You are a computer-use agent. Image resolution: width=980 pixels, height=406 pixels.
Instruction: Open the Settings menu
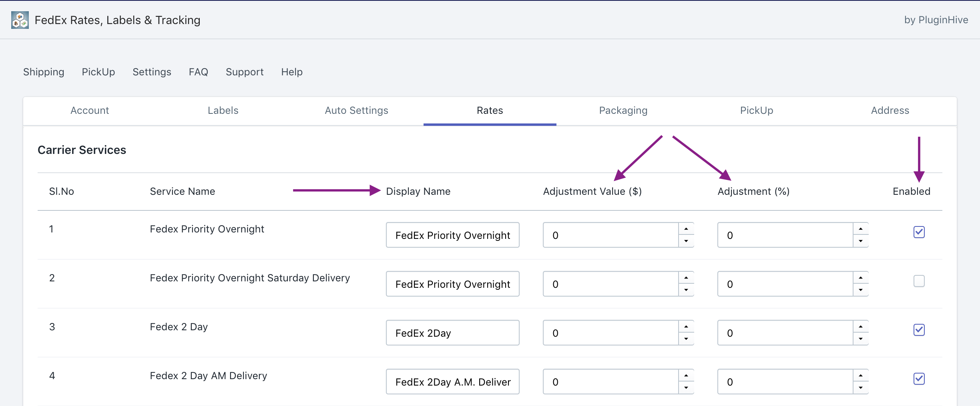coord(152,72)
